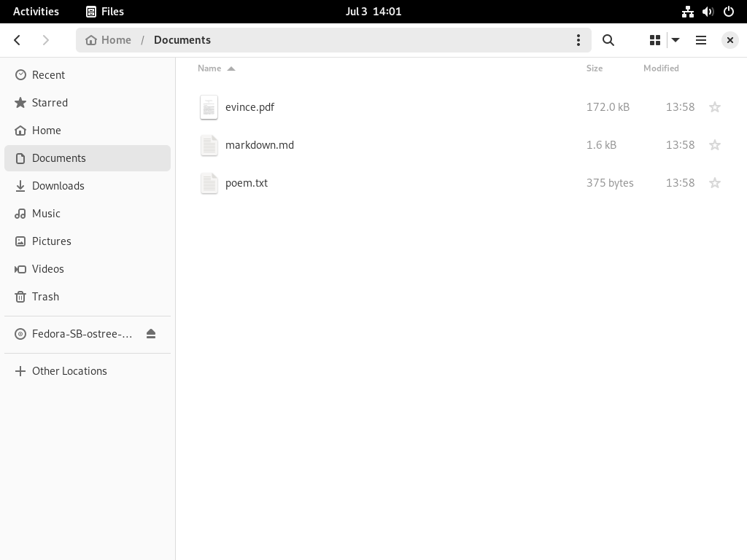Click the 172.0 kB size value
Screen dimensions: 747x560
tap(608, 107)
